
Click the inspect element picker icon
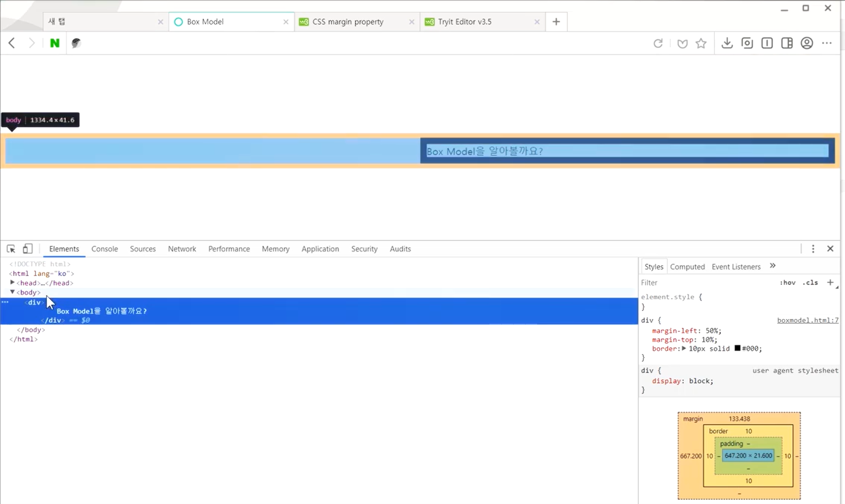tap(11, 249)
